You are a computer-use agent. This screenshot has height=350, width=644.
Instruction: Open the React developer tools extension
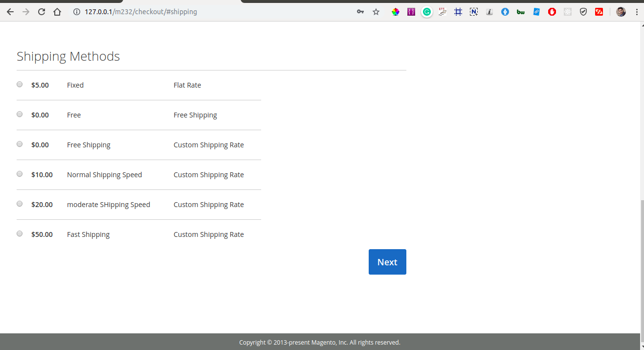click(x=568, y=12)
